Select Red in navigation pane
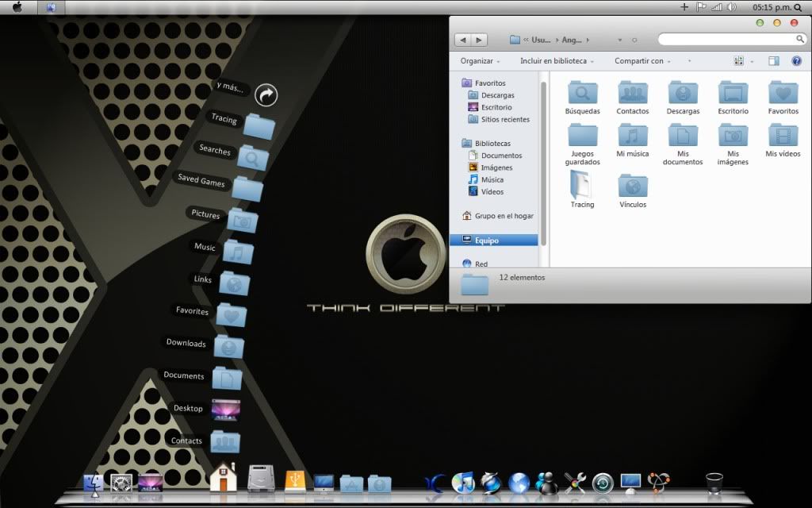 481,264
